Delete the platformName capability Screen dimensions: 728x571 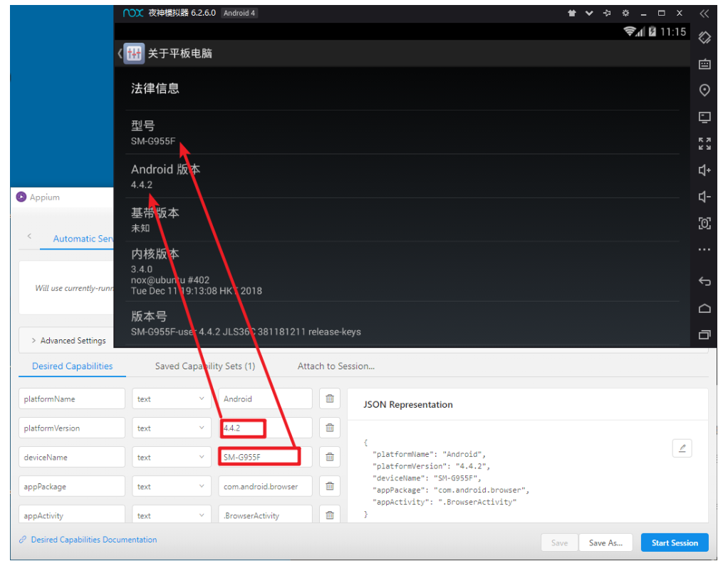click(330, 398)
